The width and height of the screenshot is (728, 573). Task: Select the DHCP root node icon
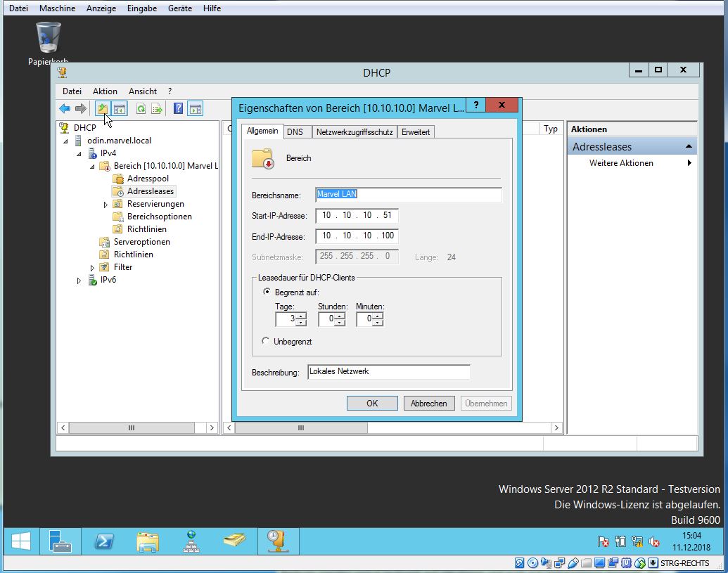[63, 127]
